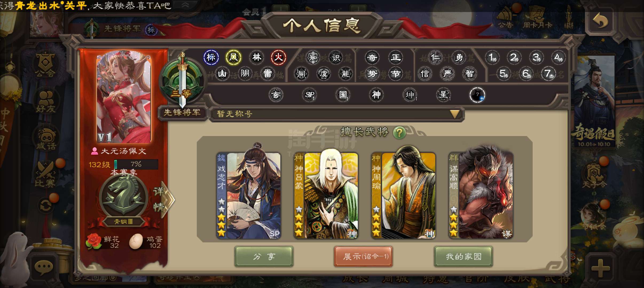
Task: Expand the 详情 season details arrow
Action: click(x=163, y=199)
